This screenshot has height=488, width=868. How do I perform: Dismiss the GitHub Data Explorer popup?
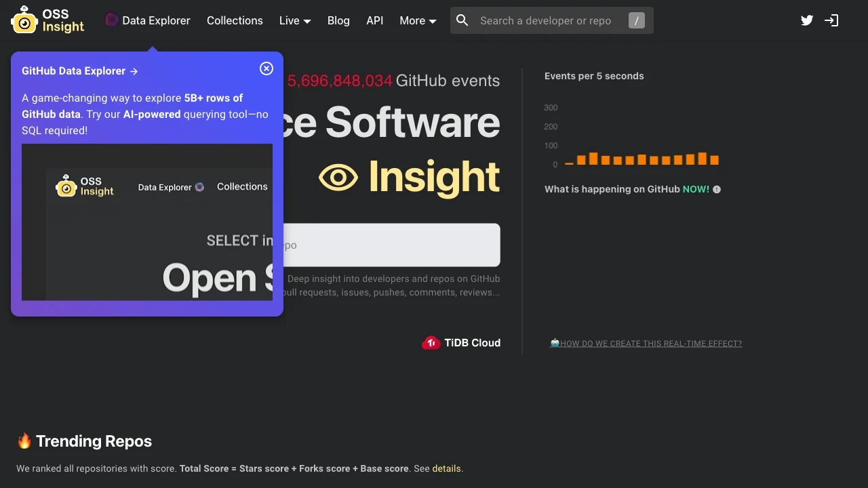266,68
